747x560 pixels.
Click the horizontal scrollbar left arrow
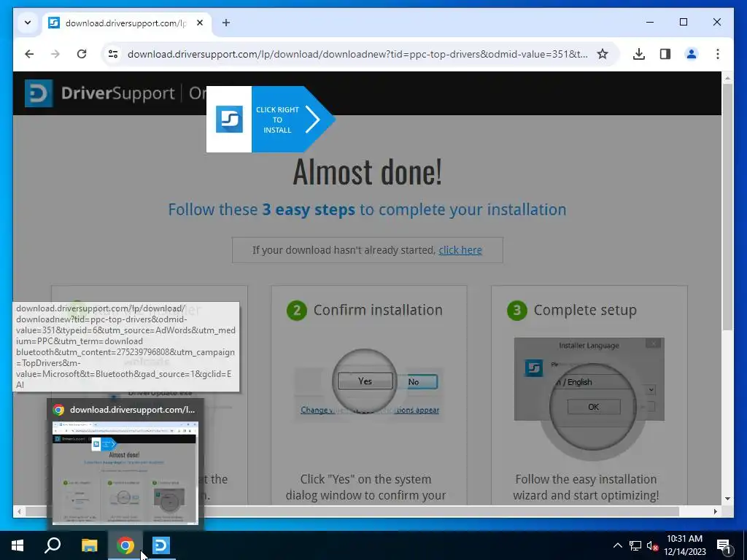point(19,511)
